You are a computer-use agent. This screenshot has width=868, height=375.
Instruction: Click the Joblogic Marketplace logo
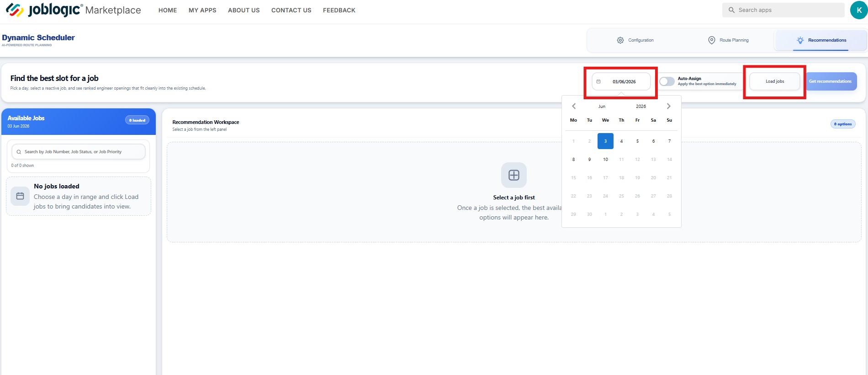tap(73, 10)
